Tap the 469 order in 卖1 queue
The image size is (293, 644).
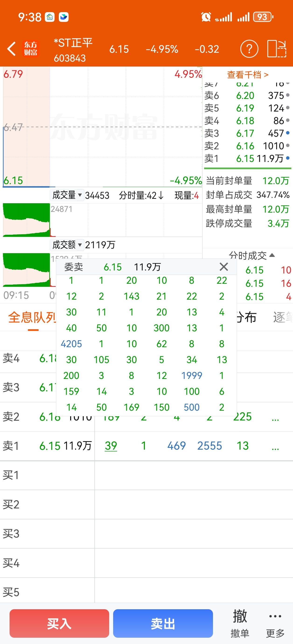(x=177, y=446)
